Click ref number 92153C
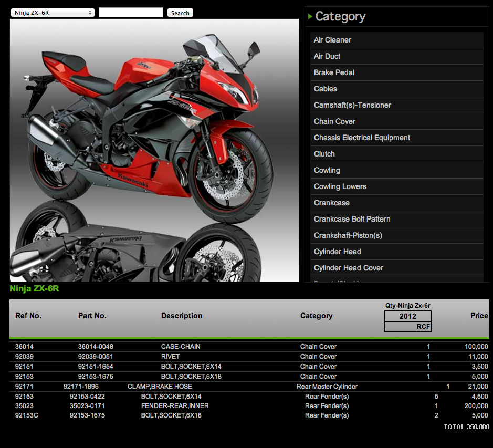 27,415
